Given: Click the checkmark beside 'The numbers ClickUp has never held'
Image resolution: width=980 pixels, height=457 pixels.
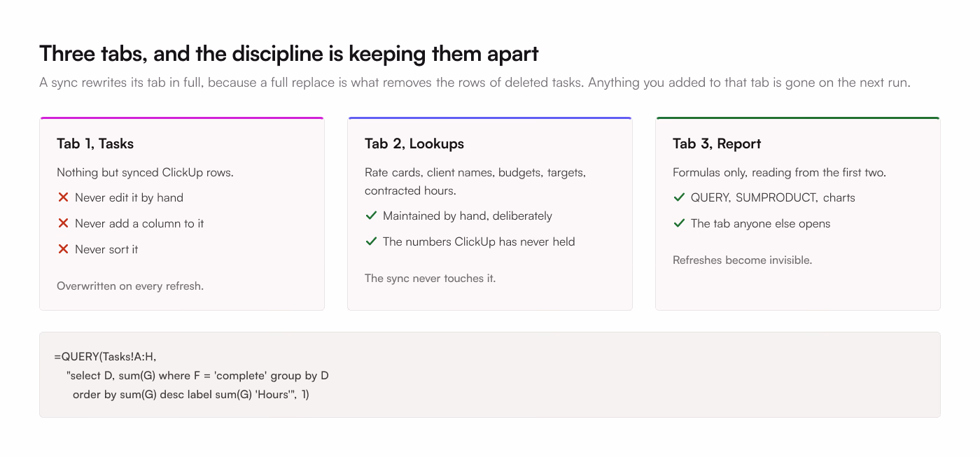Looking at the screenshot, I should tap(371, 241).
